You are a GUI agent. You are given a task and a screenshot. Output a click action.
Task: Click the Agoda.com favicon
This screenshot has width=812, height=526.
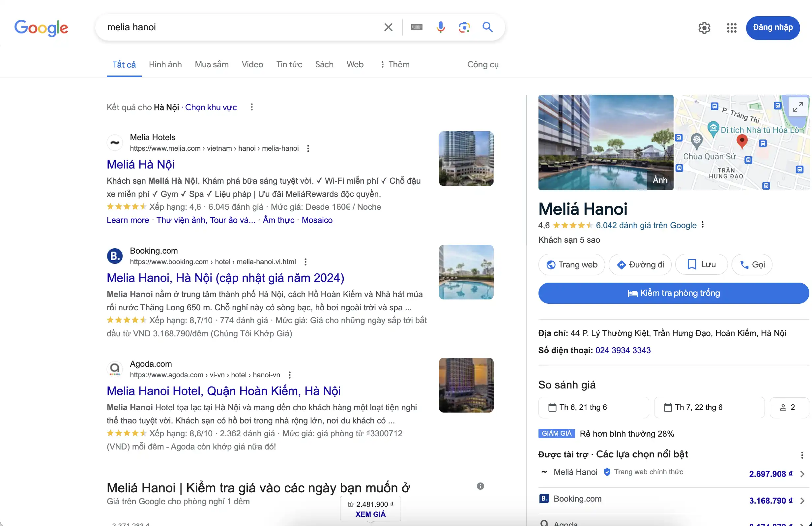click(x=115, y=369)
